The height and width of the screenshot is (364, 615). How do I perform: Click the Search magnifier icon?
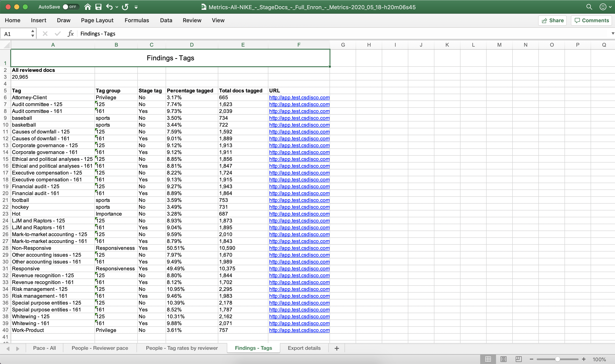tap(589, 7)
